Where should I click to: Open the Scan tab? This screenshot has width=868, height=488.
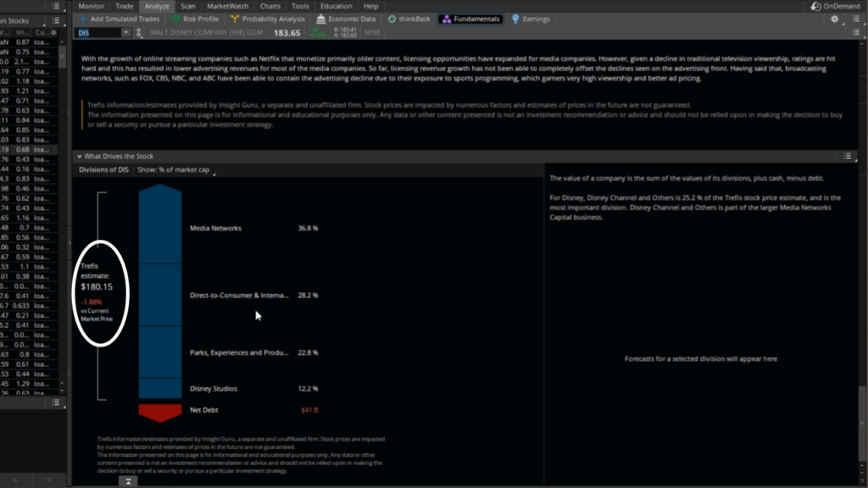tap(187, 6)
